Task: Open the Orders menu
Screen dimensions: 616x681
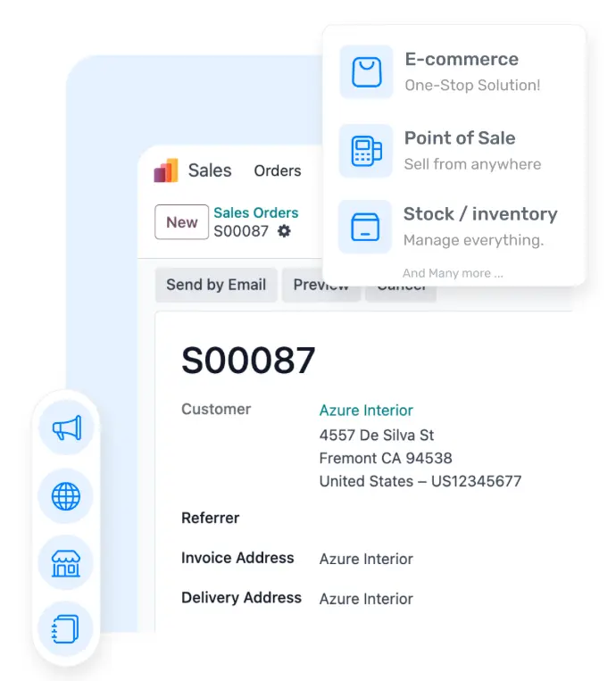Action: (x=277, y=171)
